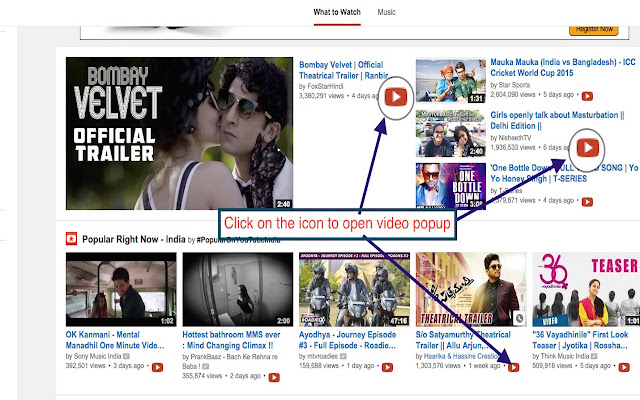Play the Girls openly talk thumbnail
Screen dimensions: 640x400
pos(451,133)
